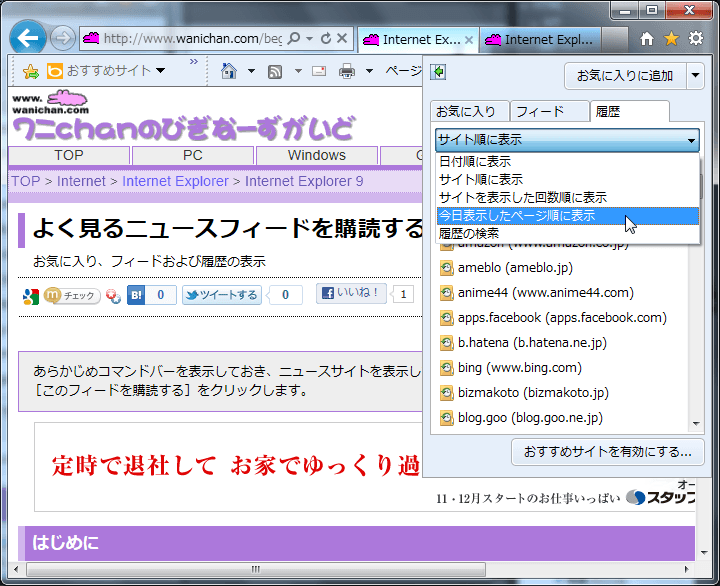The height and width of the screenshot is (586, 720).
Task: Click the wanichan.com logo image
Action: [x=51, y=102]
